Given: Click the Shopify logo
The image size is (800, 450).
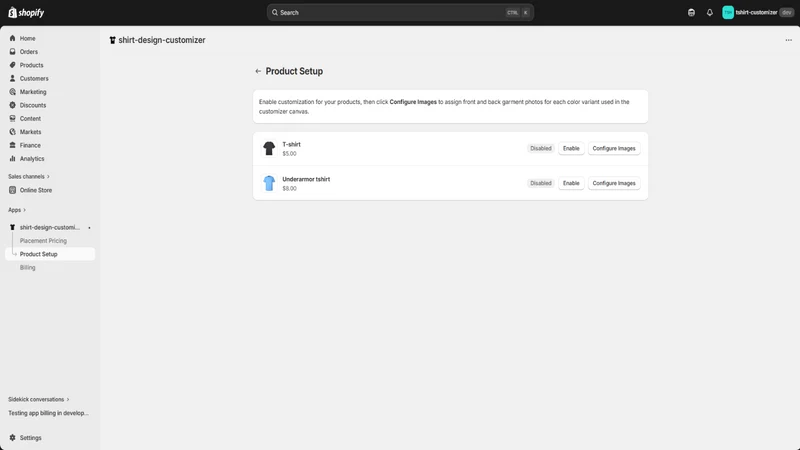Looking at the screenshot, I should point(26,12).
